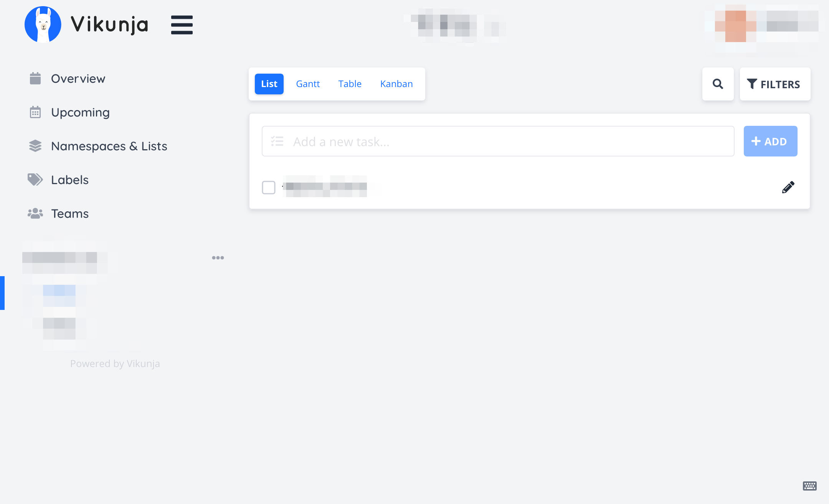Open the FILTERS panel
The height and width of the screenshot is (504, 829).
pyautogui.click(x=775, y=84)
